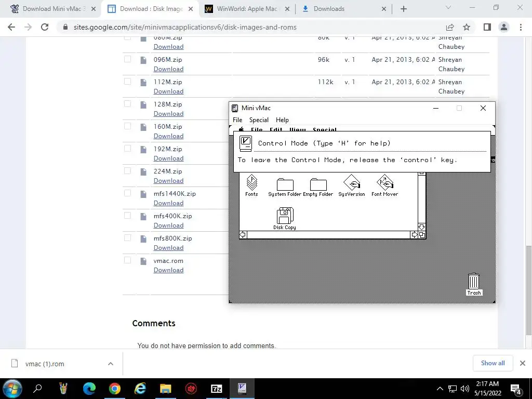Click Windows Start button
Screen dimensions: 532x399
click(x=12, y=389)
